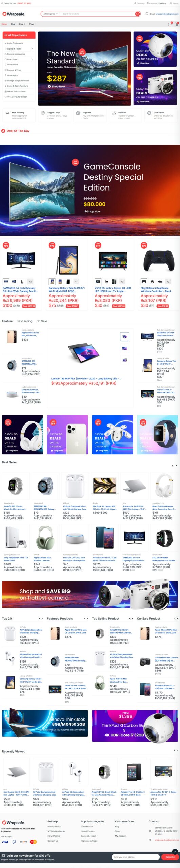Screen dimensions: 180x868
Task: Open the shopping cart icon
Action: (177, 24)
